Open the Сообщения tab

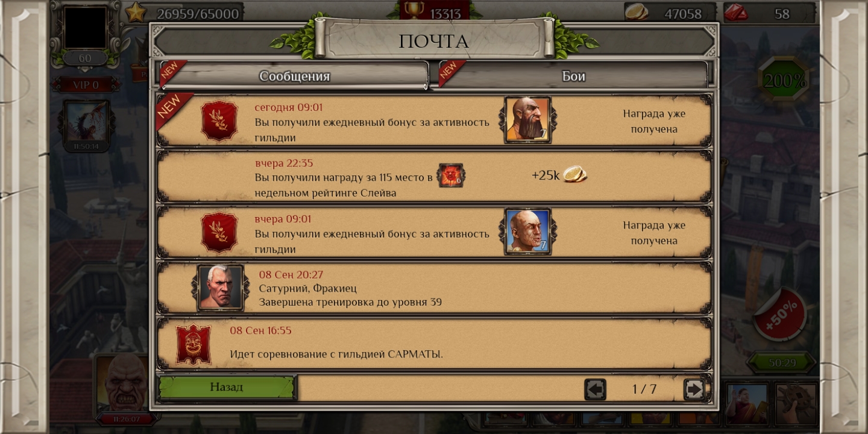coord(294,76)
